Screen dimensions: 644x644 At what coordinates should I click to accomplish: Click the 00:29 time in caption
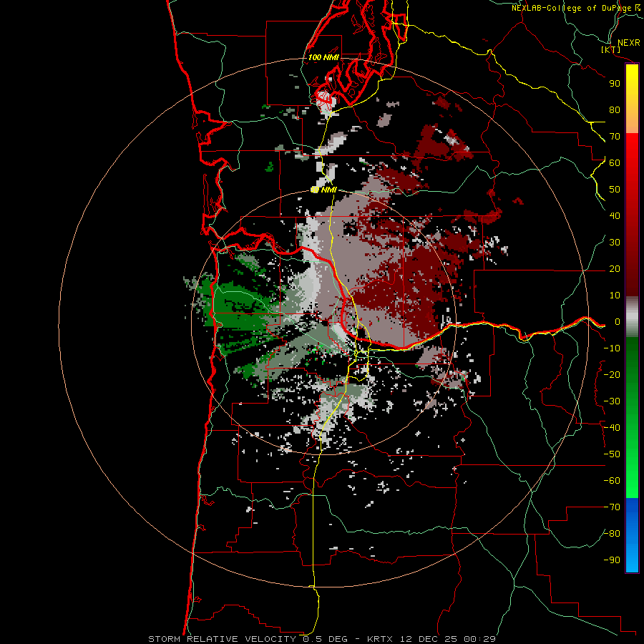479,639
